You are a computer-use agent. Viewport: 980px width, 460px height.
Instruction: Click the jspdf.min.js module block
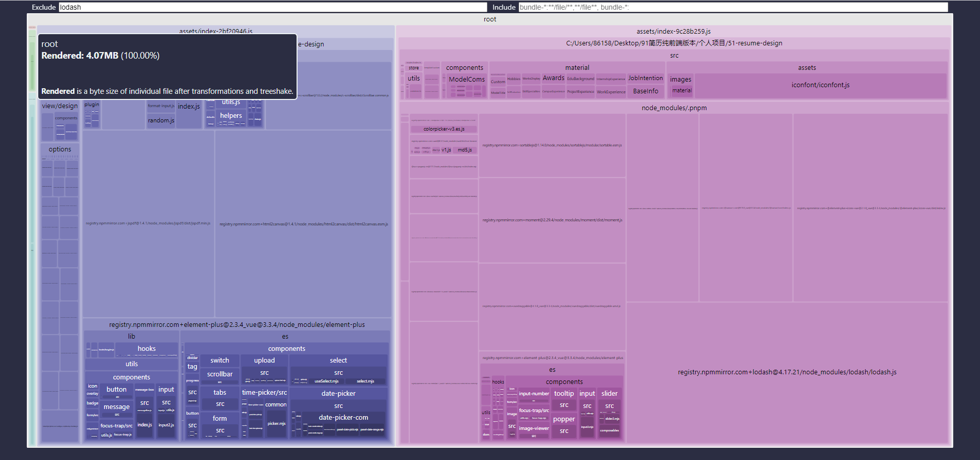click(x=149, y=223)
